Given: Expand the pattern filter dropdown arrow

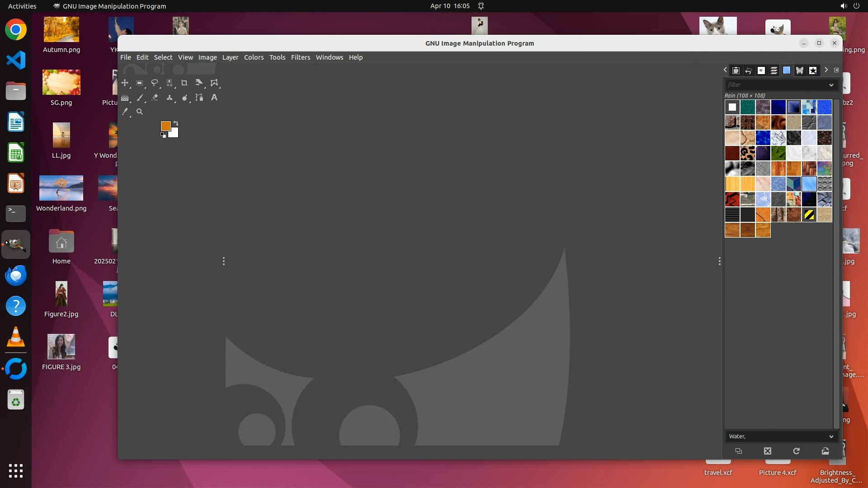Looking at the screenshot, I should pyautogui.click(x=831, y=85).
